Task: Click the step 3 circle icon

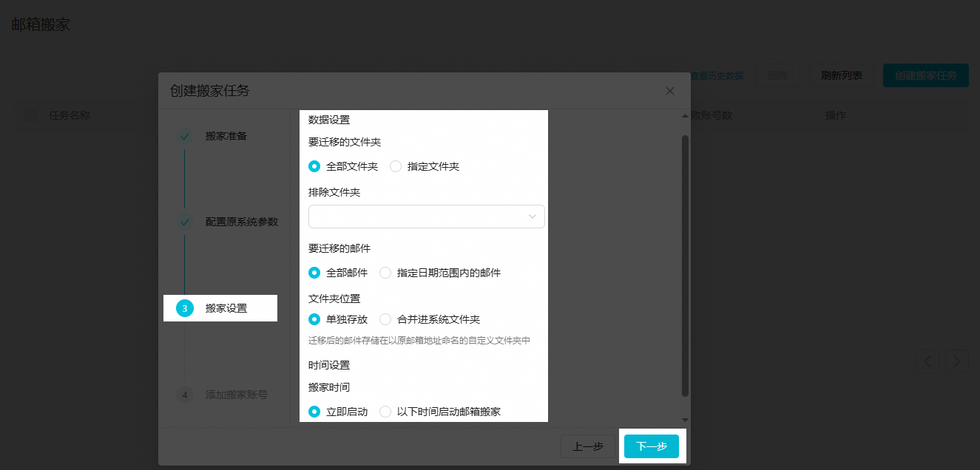Action: [x=184, y=308]
